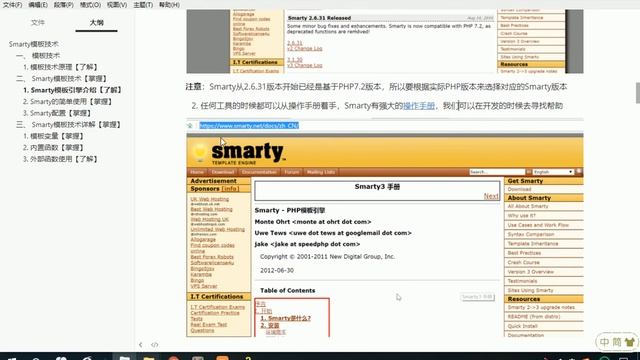
Task: Open the 格式(O) menu
Action: (x=90, y=5)
